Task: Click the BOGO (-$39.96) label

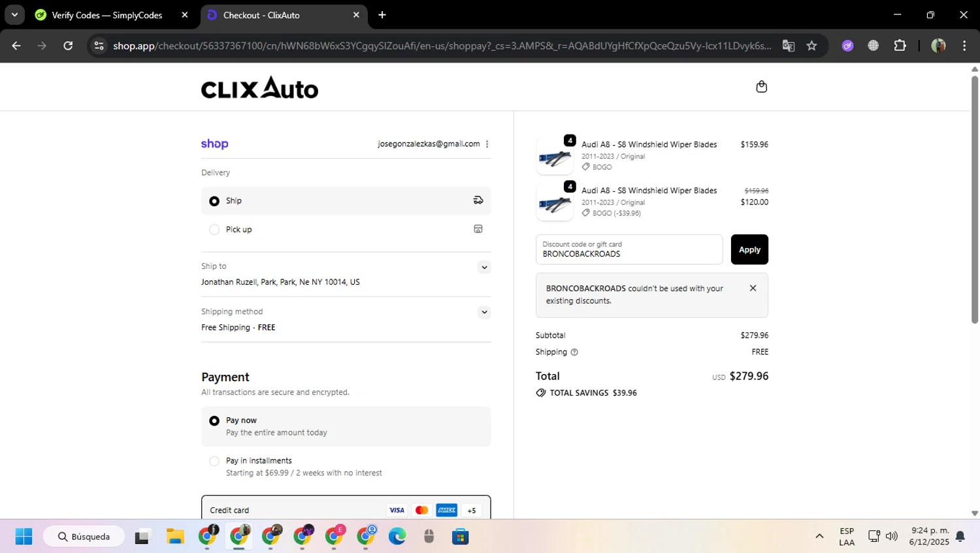Action: tap(617, 213)
